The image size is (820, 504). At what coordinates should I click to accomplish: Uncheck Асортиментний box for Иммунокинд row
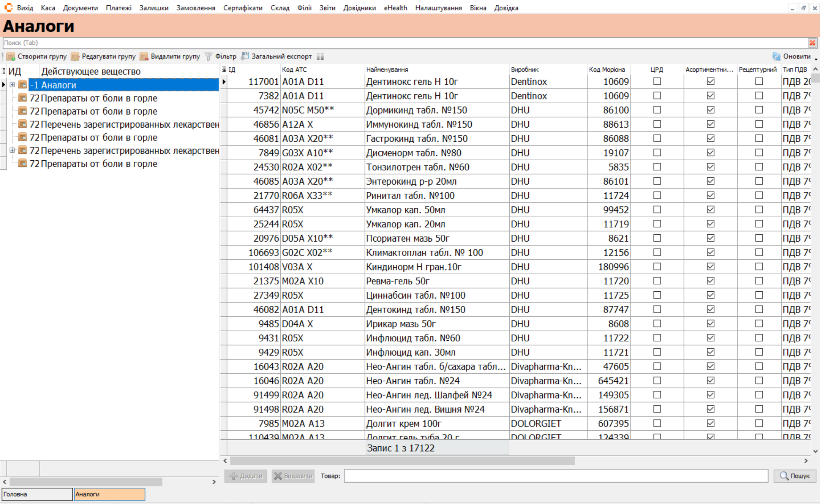coord(711,124)
